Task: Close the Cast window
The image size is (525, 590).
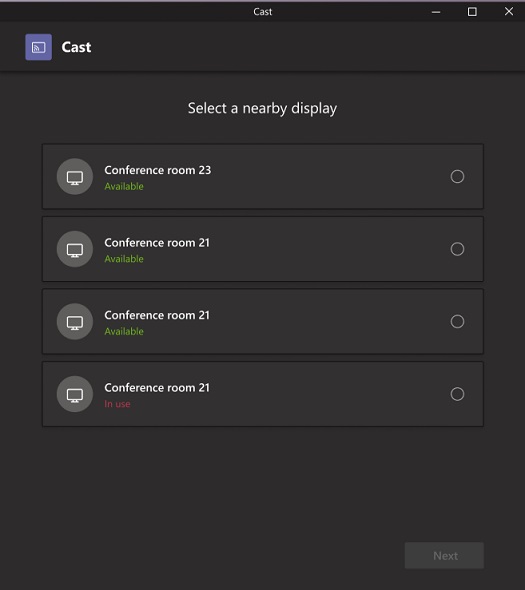Action: click(x=509, y=12)
